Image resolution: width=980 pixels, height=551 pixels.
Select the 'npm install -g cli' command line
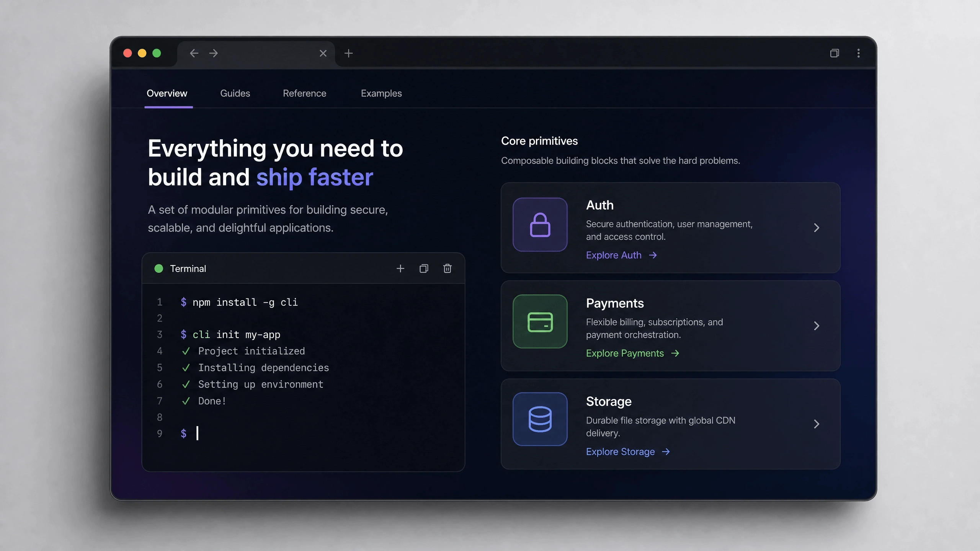239,302
